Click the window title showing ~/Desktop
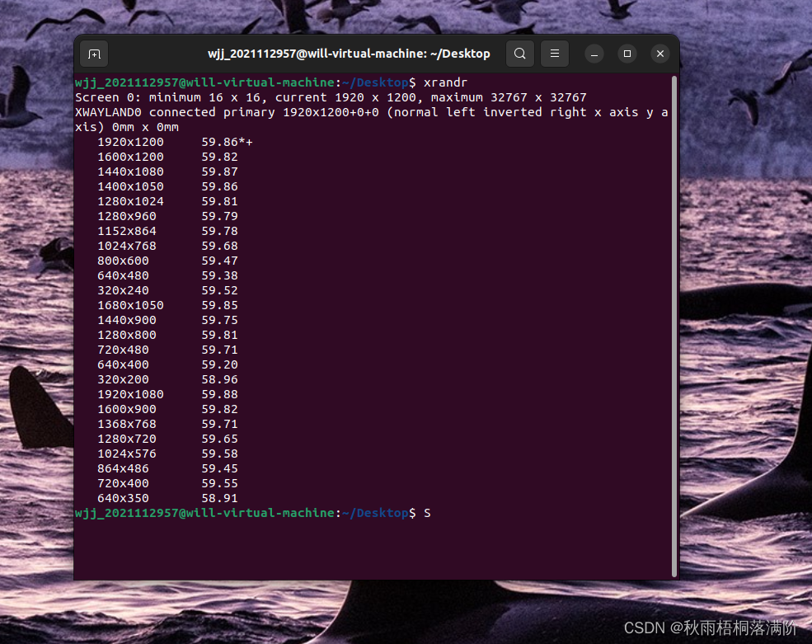 point(348,53)
